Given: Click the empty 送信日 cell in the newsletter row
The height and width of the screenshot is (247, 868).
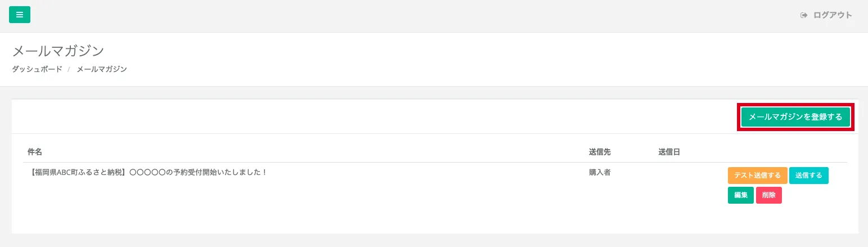Looking at the screenshot, I should tap(675, 173).
